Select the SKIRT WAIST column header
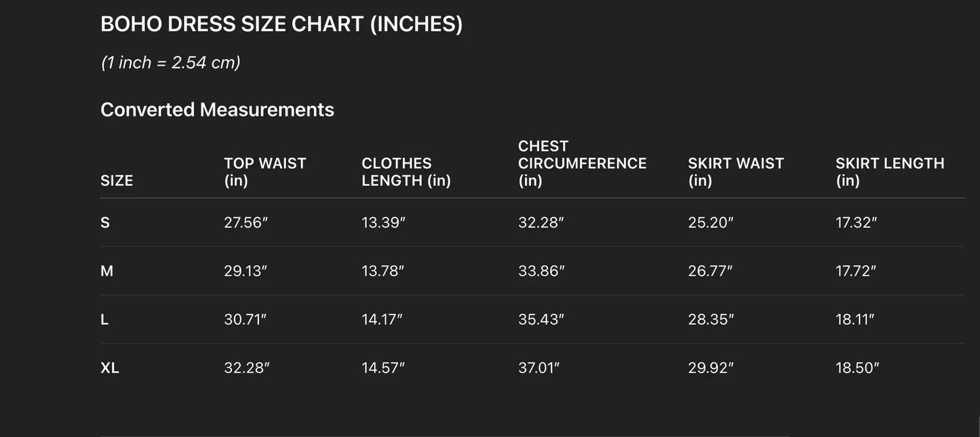The width and height of the screenshot is (980, 437). [736, 172]
